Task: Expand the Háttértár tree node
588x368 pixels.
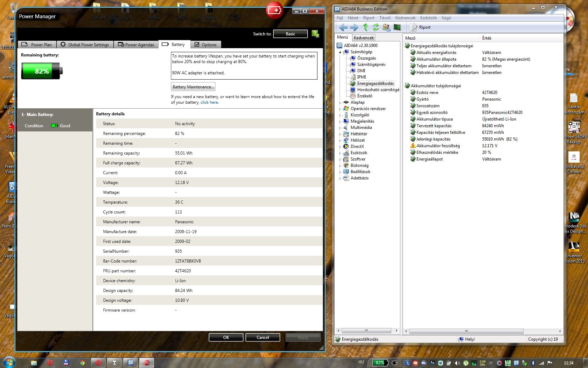Action: tap(339, 134)
